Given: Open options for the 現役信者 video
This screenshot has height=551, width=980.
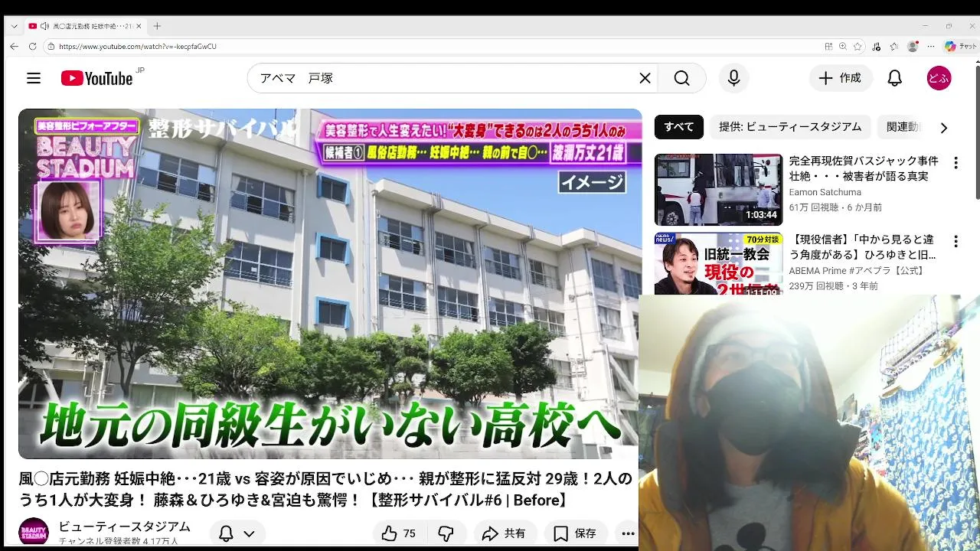Looking at the screenshot, I should (x=955, y=242).
